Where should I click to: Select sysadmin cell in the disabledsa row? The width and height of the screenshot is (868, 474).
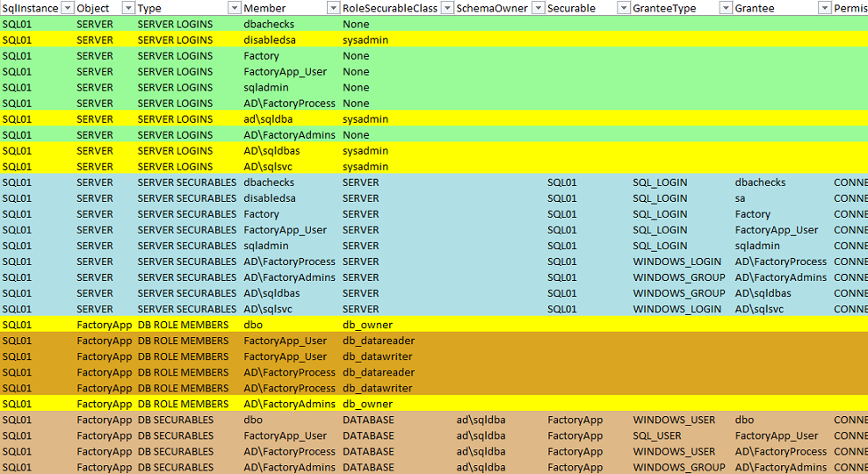365,39
